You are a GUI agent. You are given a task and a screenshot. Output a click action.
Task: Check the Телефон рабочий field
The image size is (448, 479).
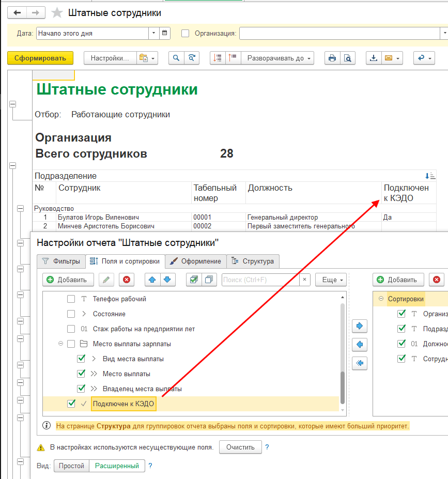(71, 299)
